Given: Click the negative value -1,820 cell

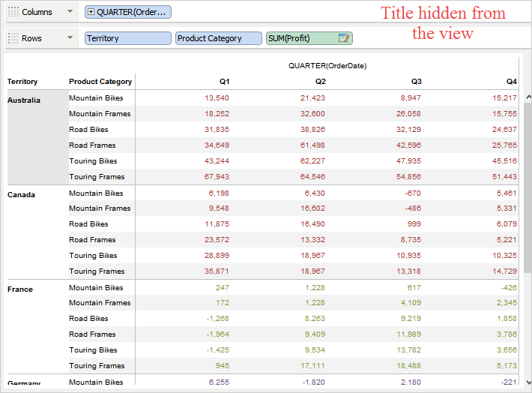Looking at the screenshot, I should point(313,382).
